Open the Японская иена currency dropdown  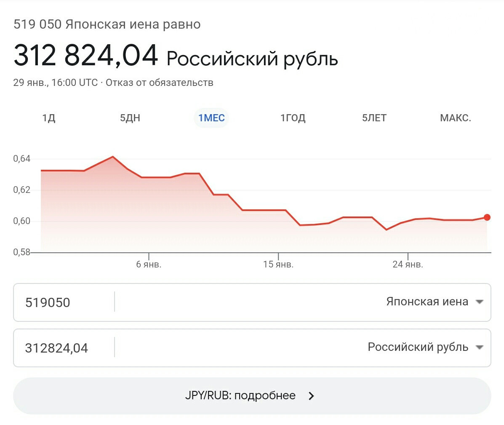pyautogui.click(x=427, y=302)
